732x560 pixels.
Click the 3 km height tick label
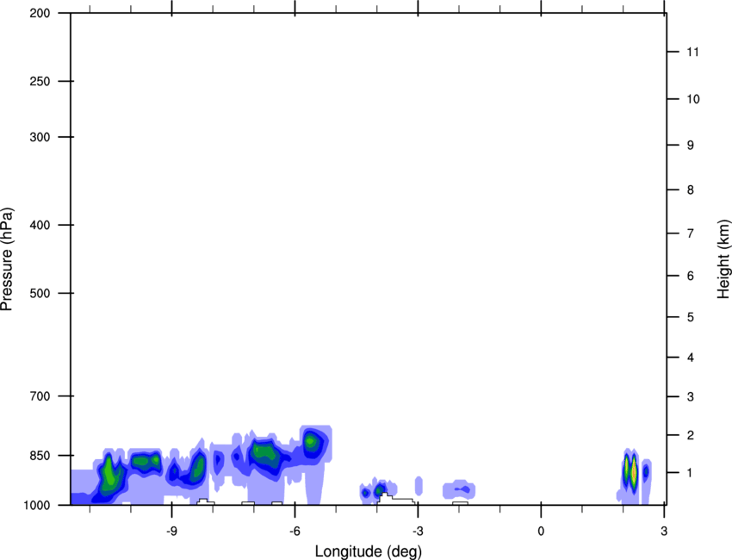691,396
